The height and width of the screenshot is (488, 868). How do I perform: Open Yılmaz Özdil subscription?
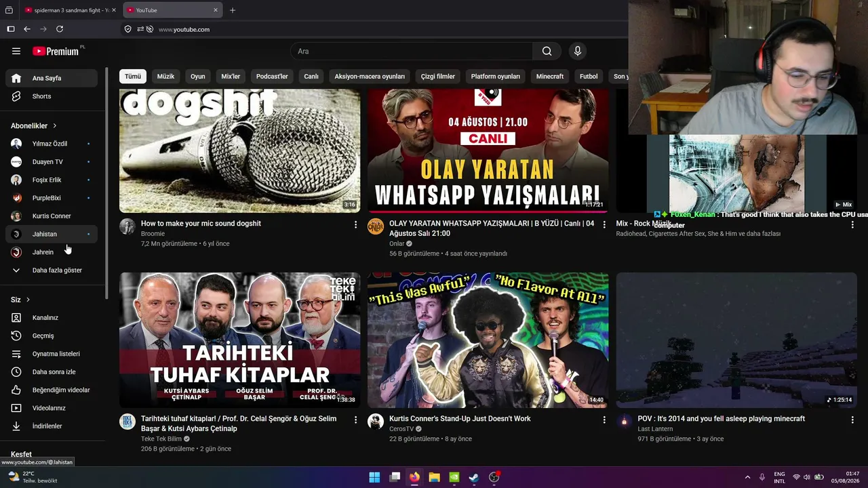tap(52, 144)
